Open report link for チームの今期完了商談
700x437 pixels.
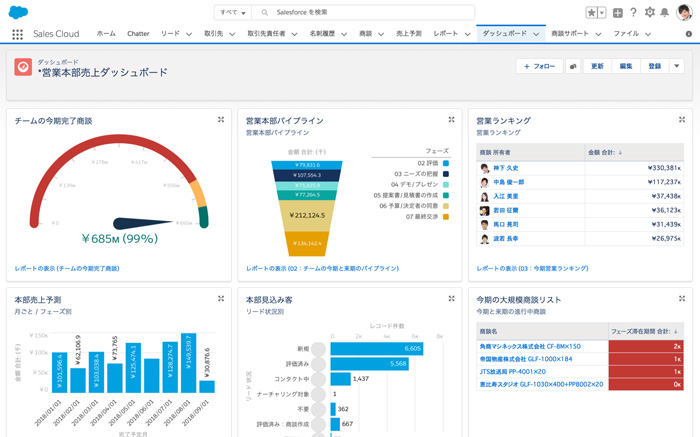click(x=67, y=269)
